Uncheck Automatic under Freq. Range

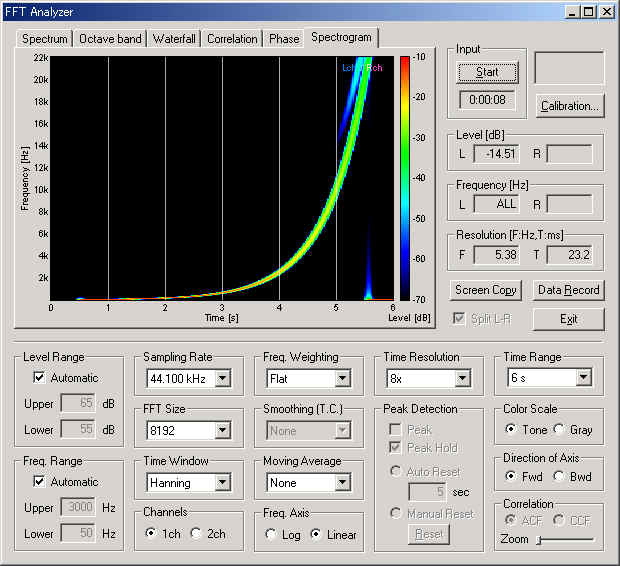coord(39,482)
